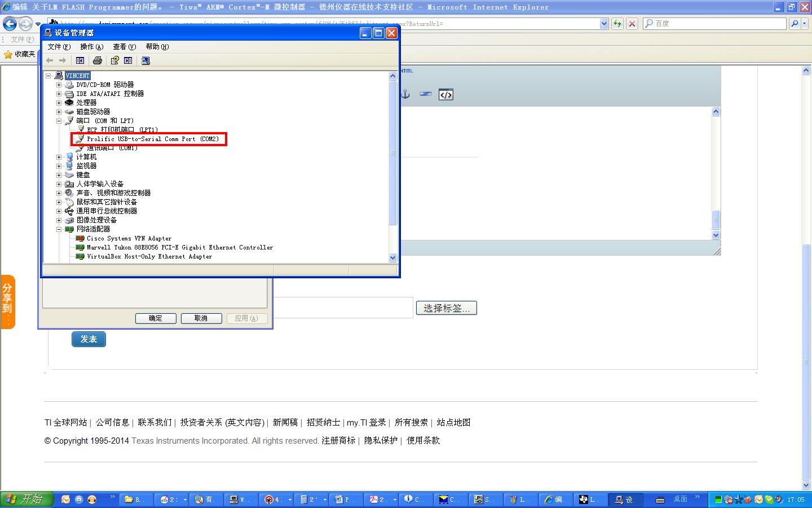
Task: Click the anchor icon in web editor toolbar
Action: [405, 94]
